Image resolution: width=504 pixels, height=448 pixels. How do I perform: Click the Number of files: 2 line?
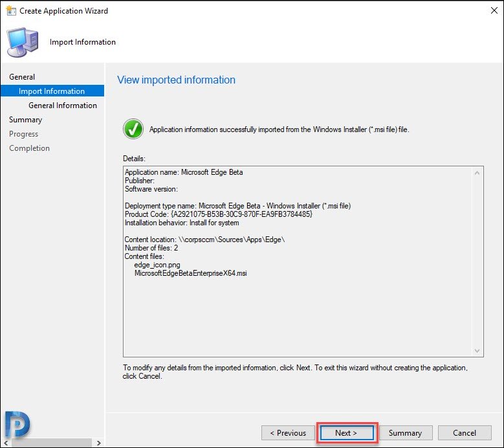pos(151,248)
